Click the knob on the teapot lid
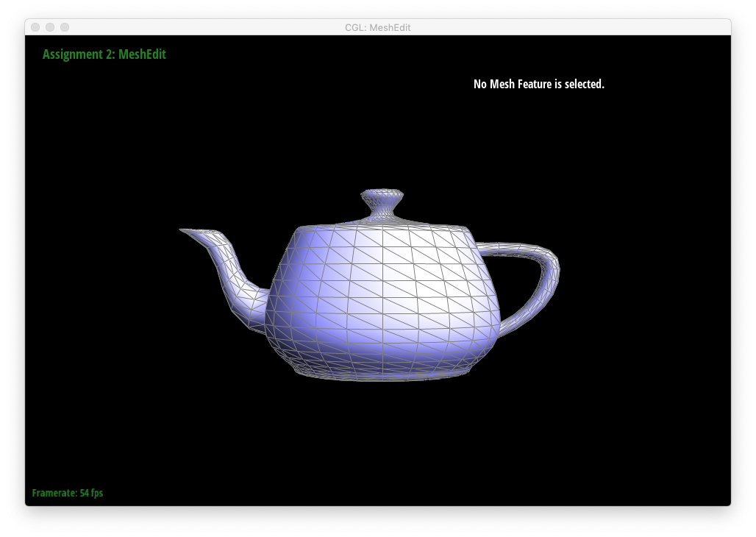Viewport: 756px width, 537px height. (x=382, y=199)
